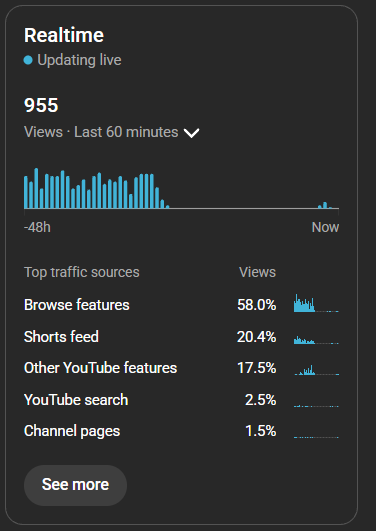This screenshot has width=376, height=531.
Task: Click the Other YouTube features sparkline
Action: click(316, 370)
